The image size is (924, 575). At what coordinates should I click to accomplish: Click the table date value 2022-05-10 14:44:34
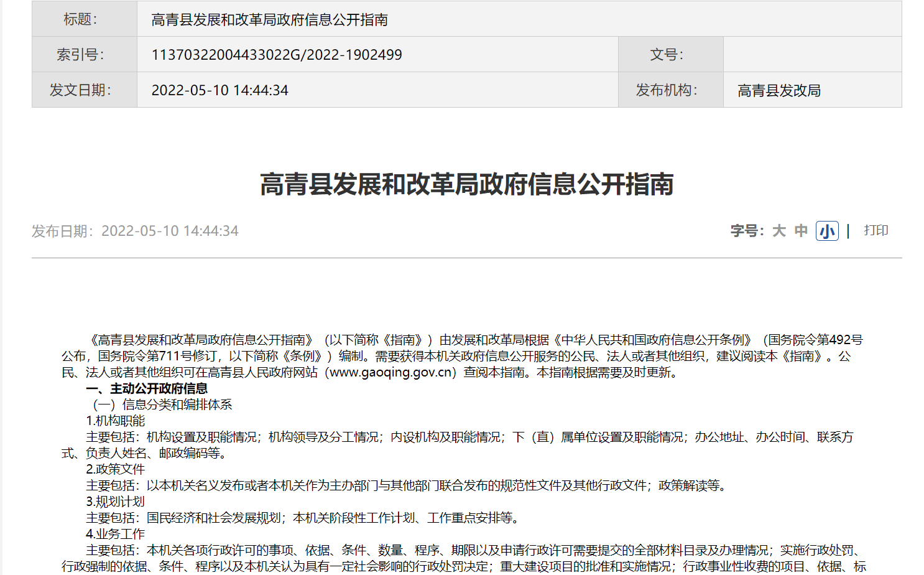click(220, 91)
